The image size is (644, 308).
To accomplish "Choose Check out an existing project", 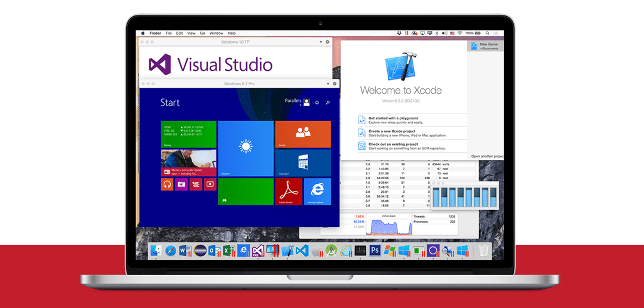I will (412, 146).
